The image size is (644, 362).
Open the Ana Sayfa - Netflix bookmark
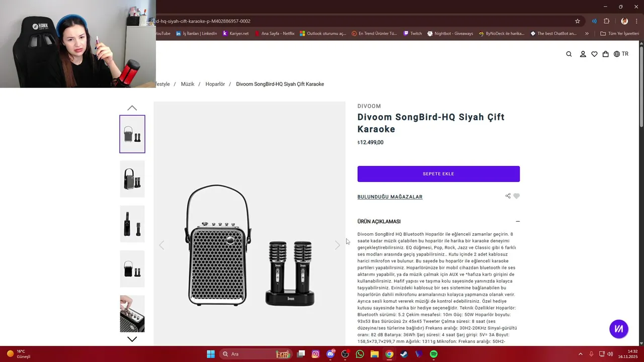pos(274,34)
